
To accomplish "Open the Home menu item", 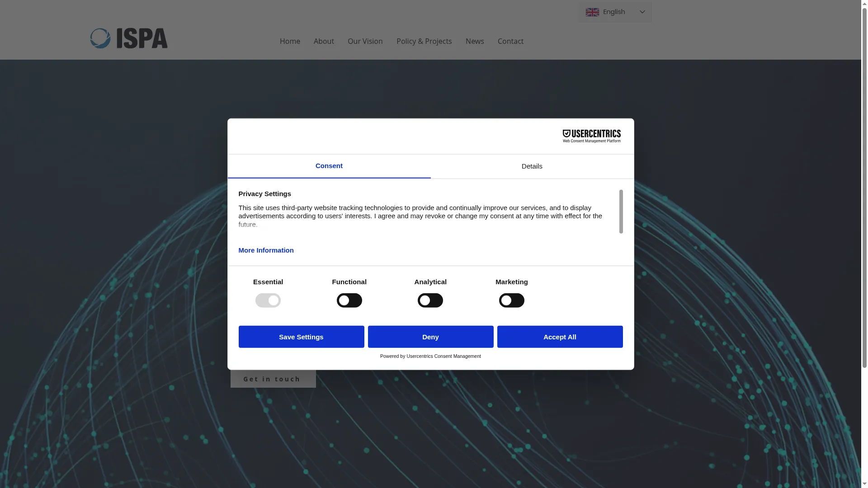I will (x=290, y=41).
